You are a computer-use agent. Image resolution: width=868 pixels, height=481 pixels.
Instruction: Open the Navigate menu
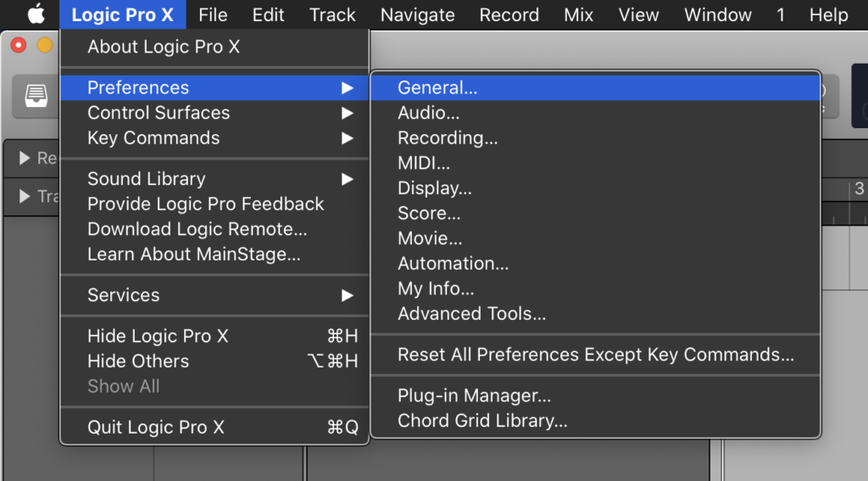click(x=417, y=14)
